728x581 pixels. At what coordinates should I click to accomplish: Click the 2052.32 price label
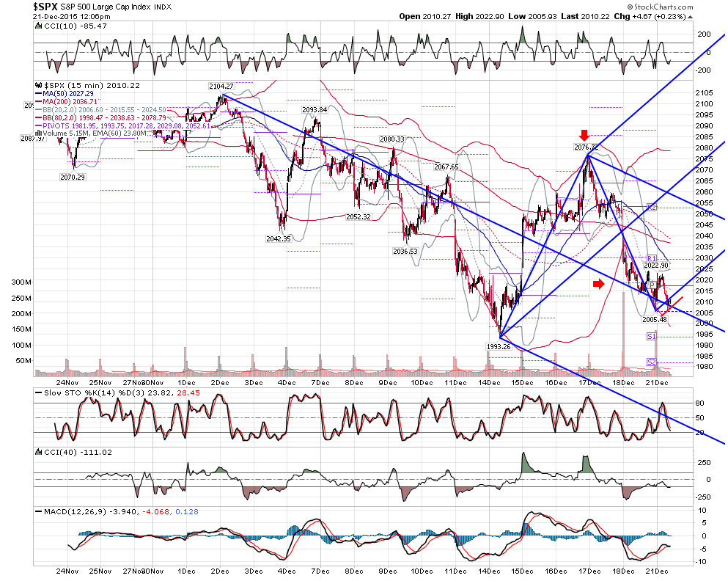pos(359,217)
